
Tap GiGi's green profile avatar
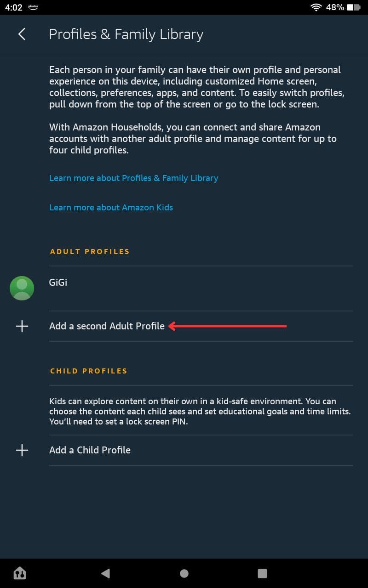(22, 288)
